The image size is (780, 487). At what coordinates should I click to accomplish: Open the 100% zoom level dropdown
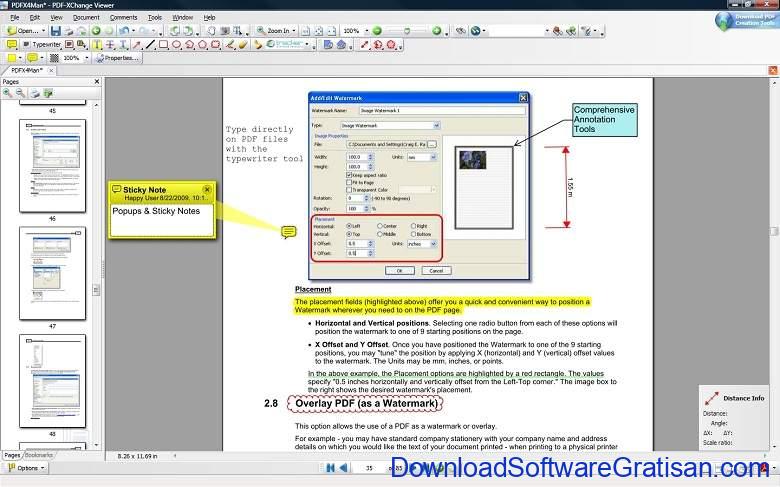tap(367, 31)
